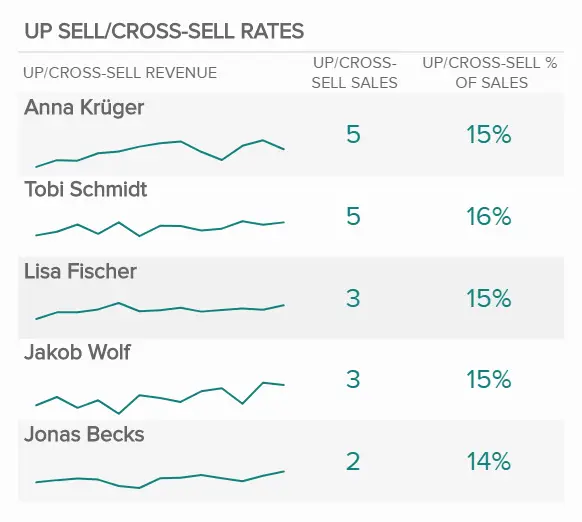
Task: Open Anna Krüger's revenue sparkline
Action: click(x=160, y=154)
